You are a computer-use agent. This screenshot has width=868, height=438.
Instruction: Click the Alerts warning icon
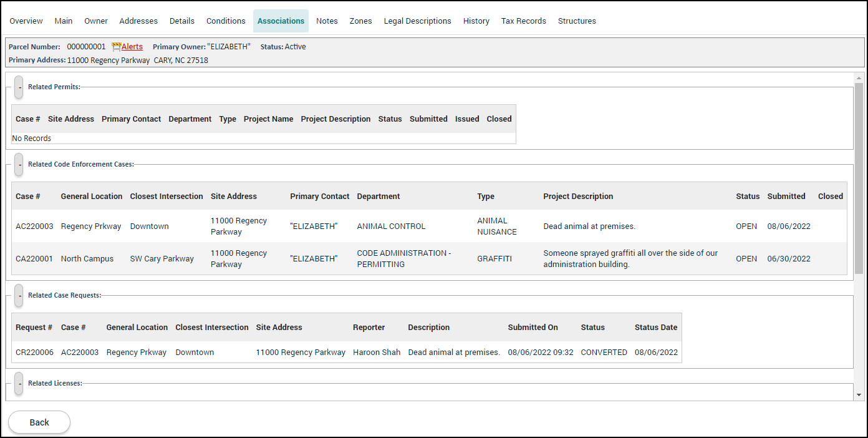click(116, 47)
